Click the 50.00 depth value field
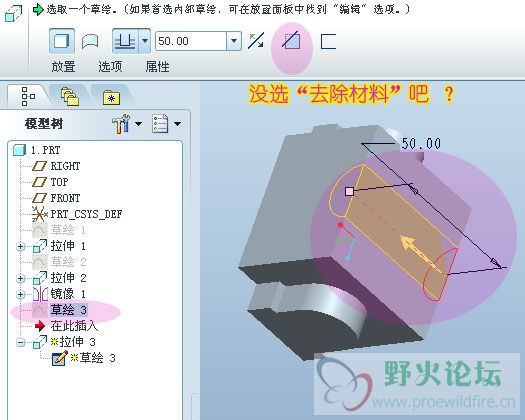 191,41
